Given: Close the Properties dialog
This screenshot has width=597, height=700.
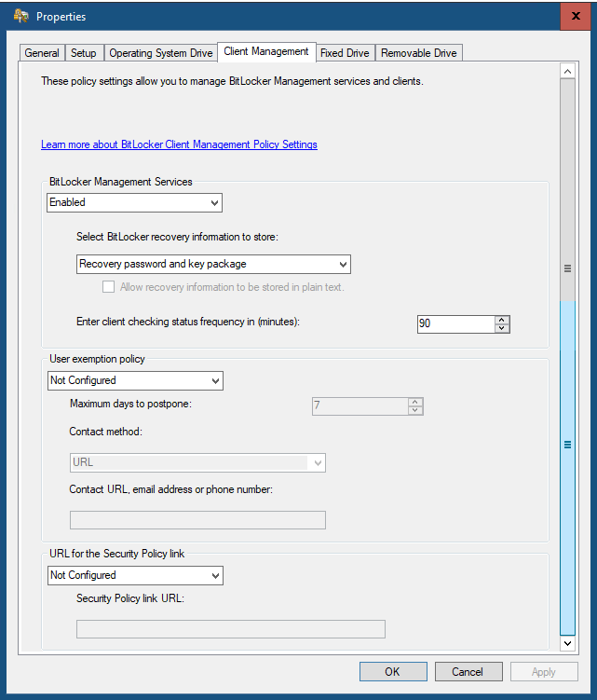Looking at the screenshot, I should pos(576,16).
